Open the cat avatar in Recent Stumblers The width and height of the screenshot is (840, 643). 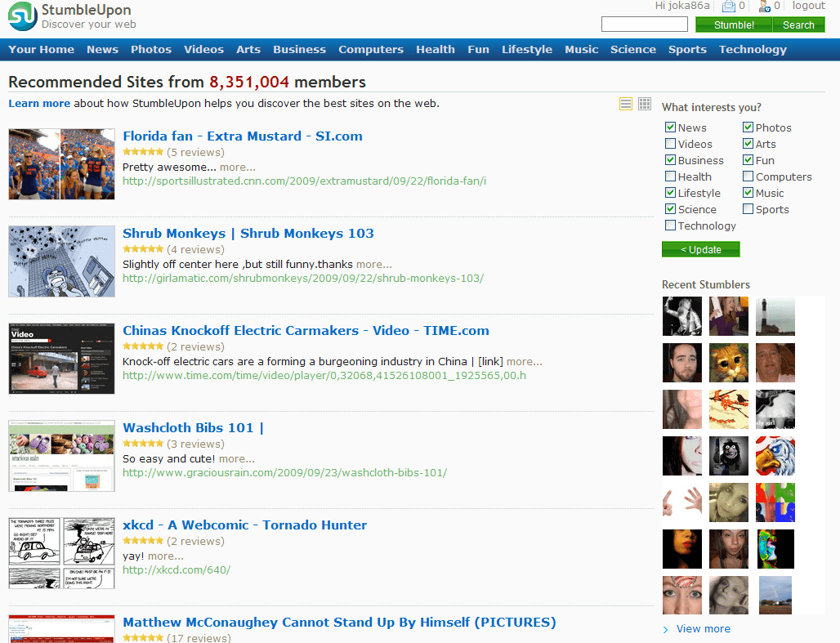pos(729,363)
